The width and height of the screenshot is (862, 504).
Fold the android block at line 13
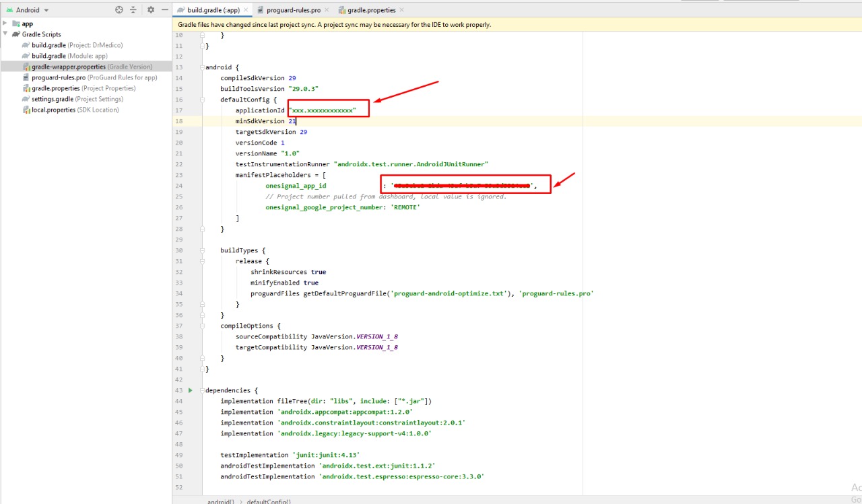pos(201,67)
